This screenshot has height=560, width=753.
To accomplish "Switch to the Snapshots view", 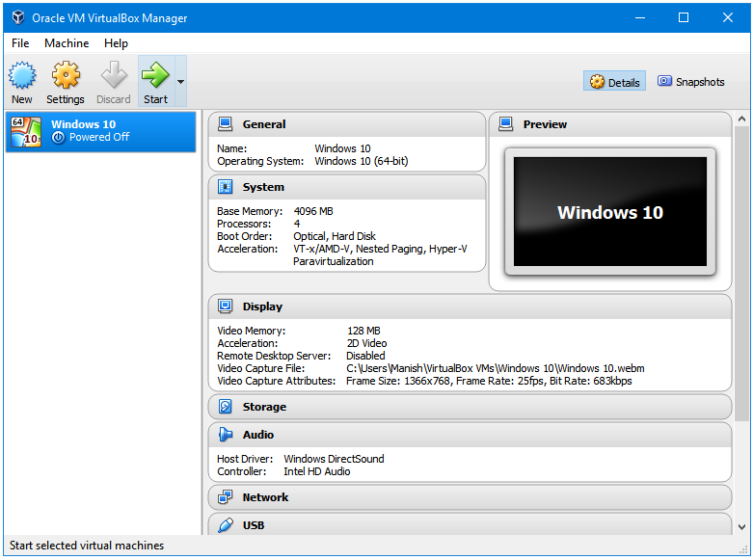I will pyautogui.click(x=690, y=82).
